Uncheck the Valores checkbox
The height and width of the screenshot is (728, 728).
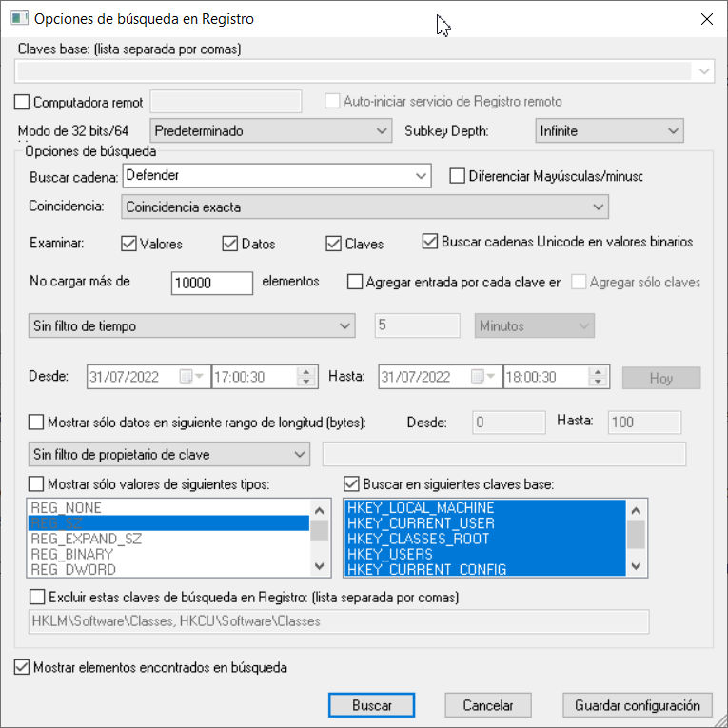pos(129,244)
